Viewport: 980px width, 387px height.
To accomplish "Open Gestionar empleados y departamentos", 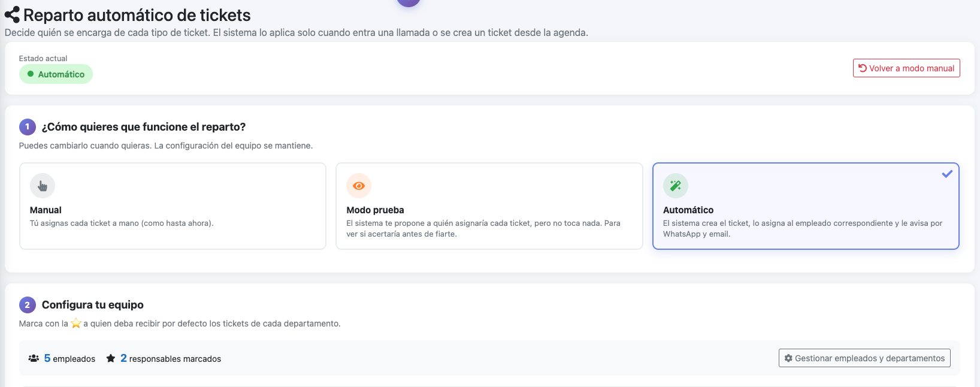I will pos(864,358).
